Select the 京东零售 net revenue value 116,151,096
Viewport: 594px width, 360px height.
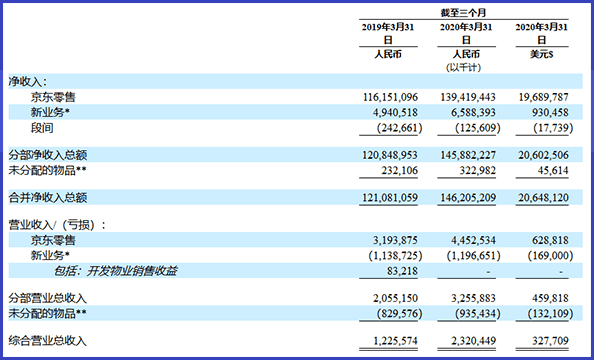click(390, 97)
